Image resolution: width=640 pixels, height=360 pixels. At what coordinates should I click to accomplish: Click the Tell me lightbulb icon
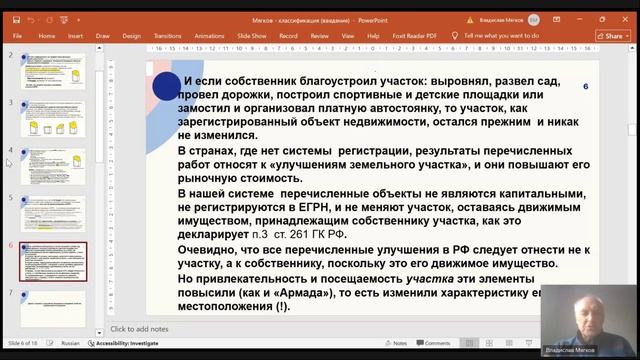pyautogui.click(x=455, y=36)
